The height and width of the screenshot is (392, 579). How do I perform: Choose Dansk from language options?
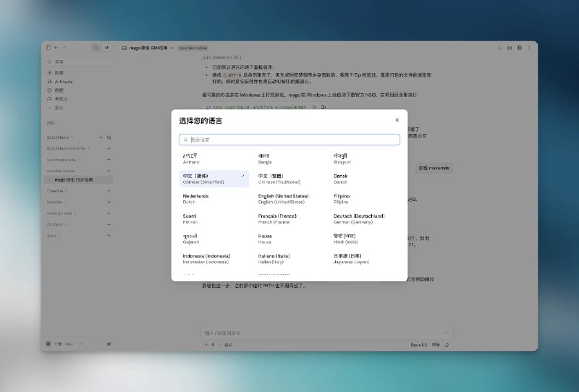tap(365, 179)
